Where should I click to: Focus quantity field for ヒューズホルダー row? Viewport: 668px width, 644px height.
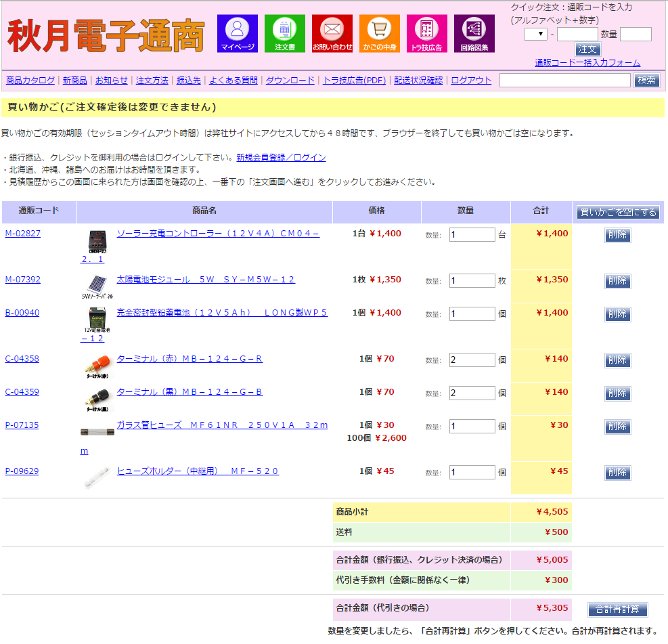click(472, 473)
